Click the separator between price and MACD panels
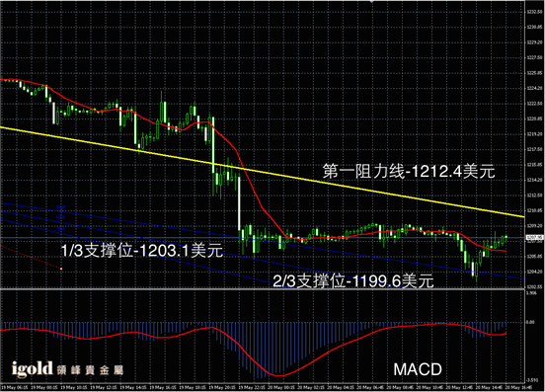 (262, 288)
